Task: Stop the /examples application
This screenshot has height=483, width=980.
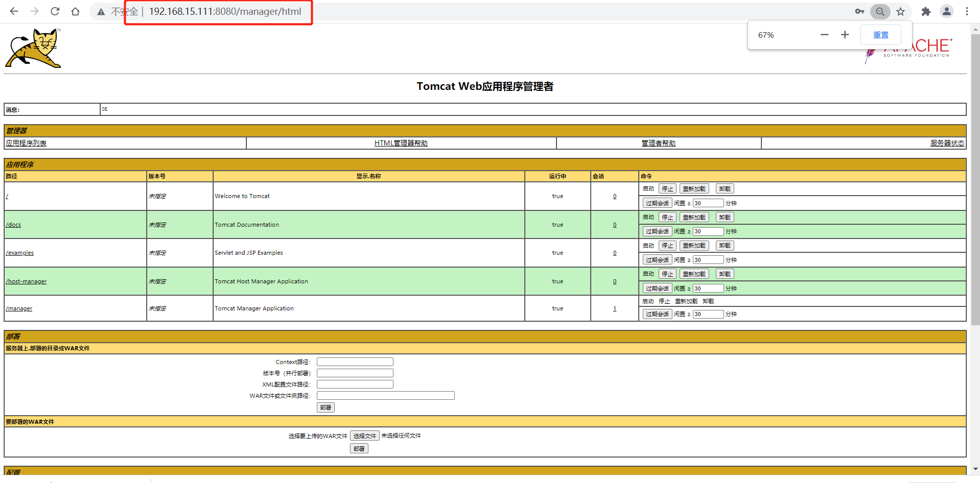Action: tap(667, 246)
